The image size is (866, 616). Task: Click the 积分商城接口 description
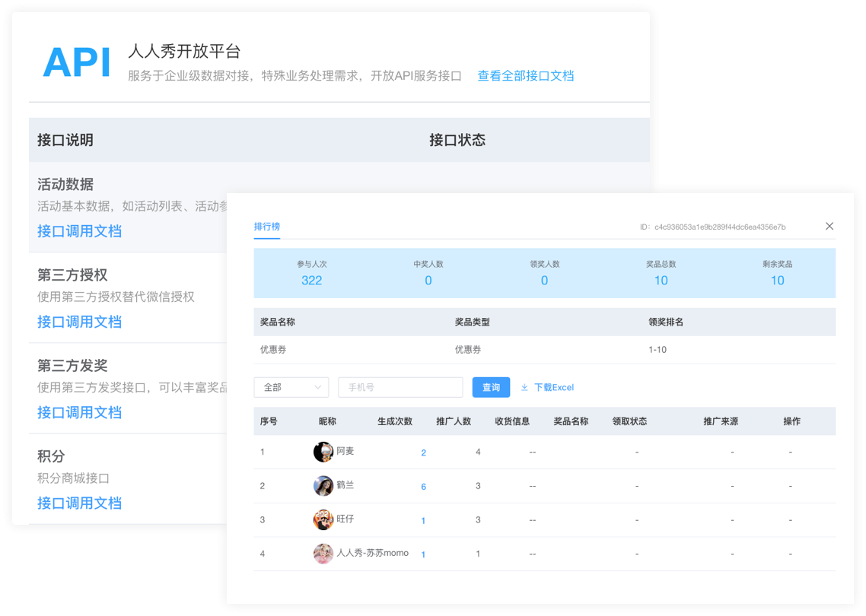click(74, 478)
